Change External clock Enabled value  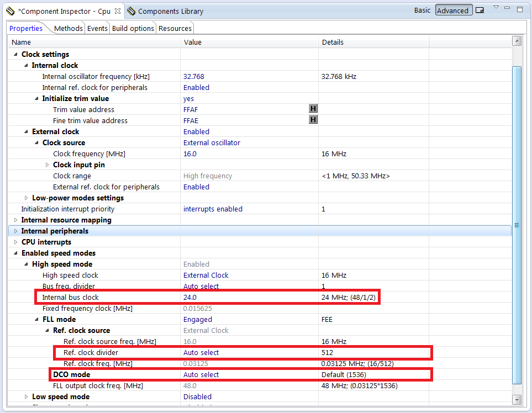[x=197, y=131]
